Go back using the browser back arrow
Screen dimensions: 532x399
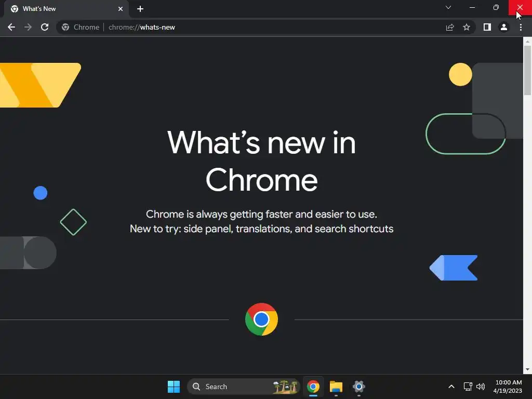point(11,27)
